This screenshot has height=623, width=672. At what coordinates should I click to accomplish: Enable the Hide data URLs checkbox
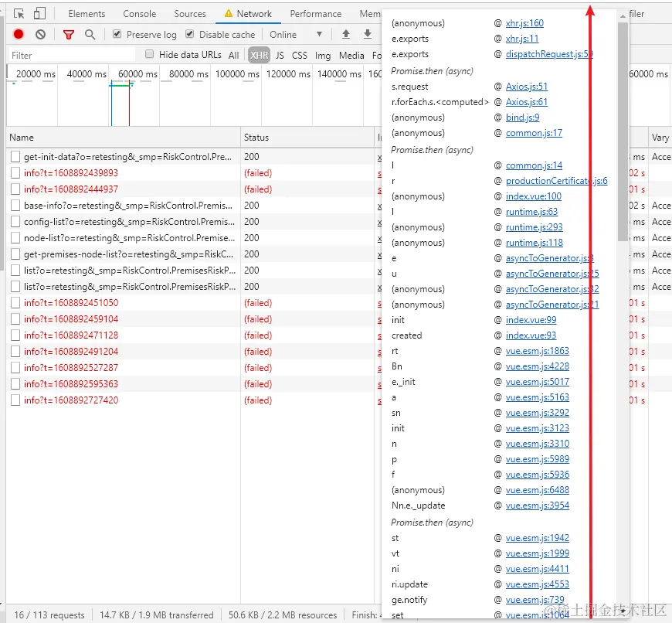pyautogui.click(x=149, y=54)
